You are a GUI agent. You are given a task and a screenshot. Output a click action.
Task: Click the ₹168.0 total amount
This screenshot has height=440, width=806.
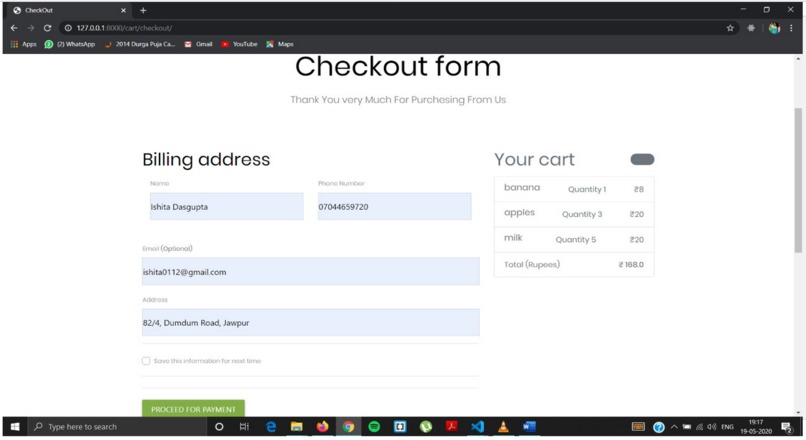tap(631, 264)
